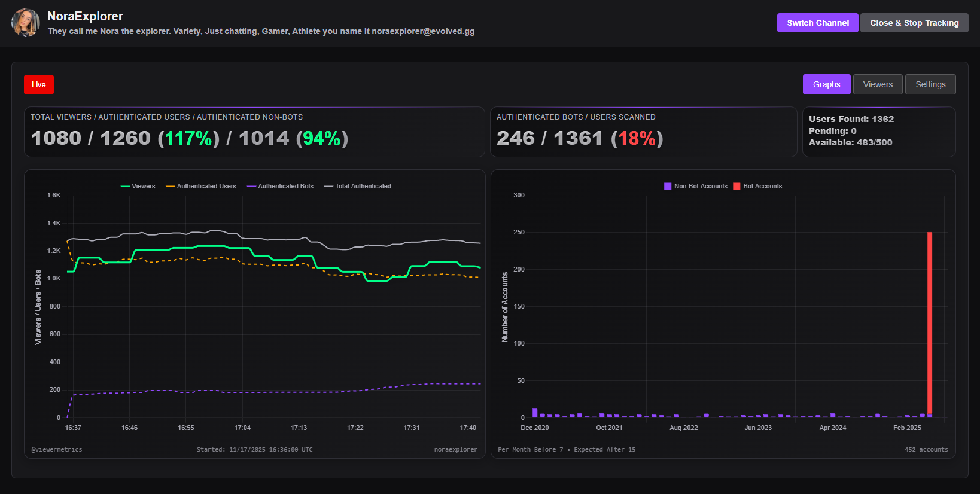Screen dimensions: 980x494
Task: Toggle Total Authenticated legend series
Action: (358, 186)
